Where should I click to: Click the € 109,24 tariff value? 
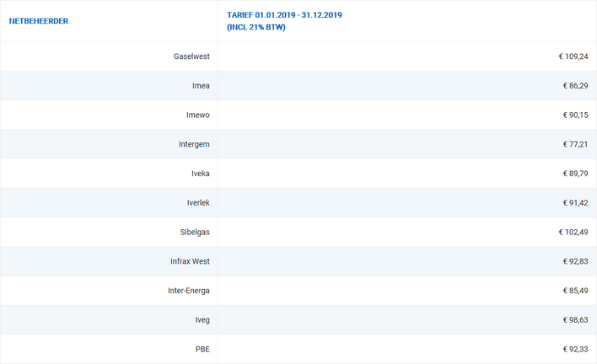click(x=573, y=56)
